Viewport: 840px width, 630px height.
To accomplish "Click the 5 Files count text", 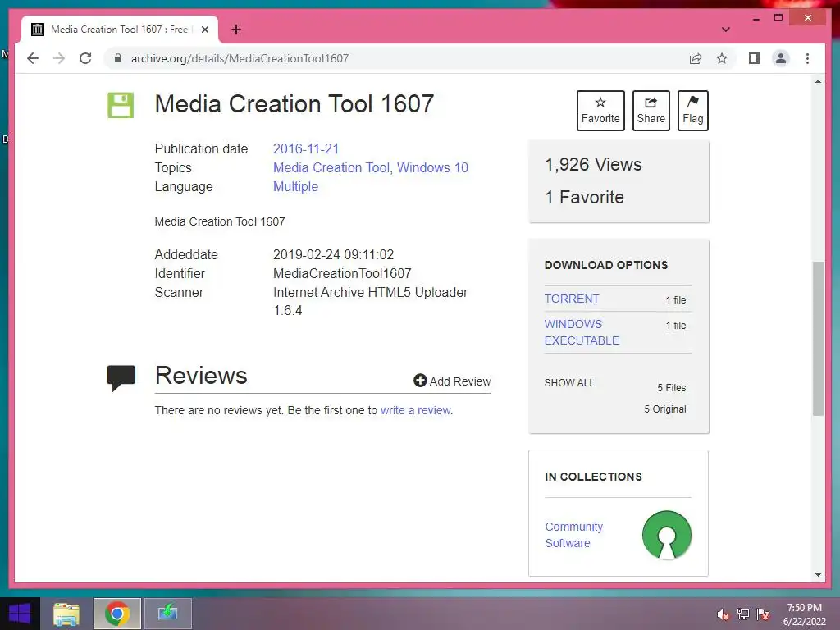I will coord(671,388).
